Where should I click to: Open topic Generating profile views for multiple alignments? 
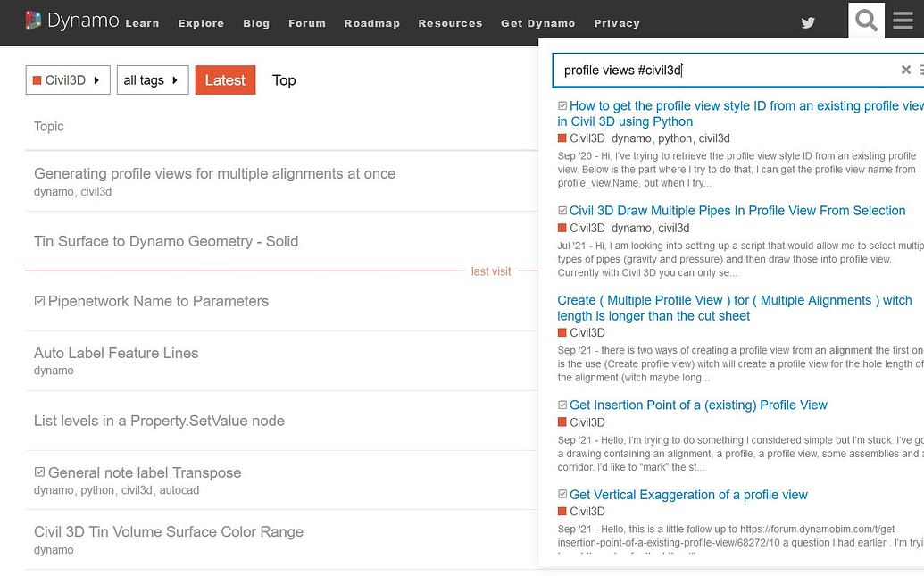214,174
